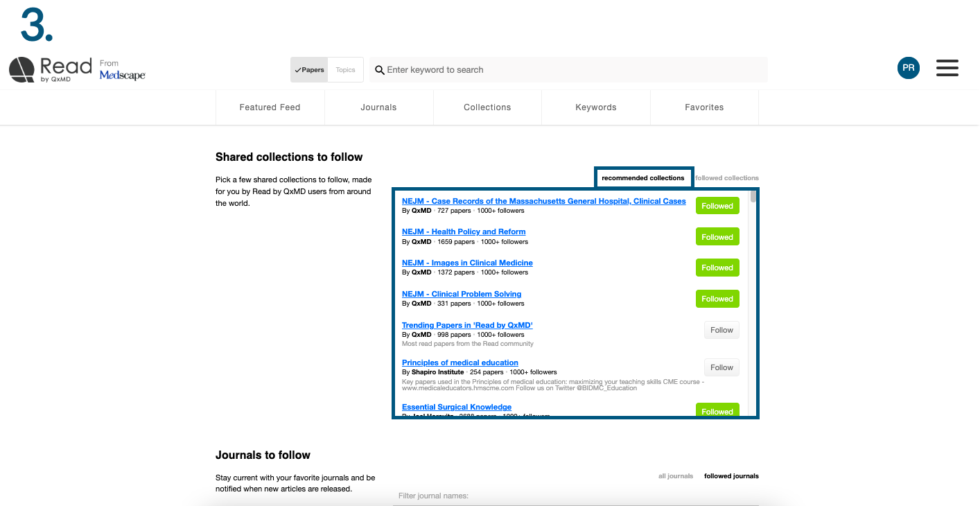Click the keyword search field

(x=568, y=70)
